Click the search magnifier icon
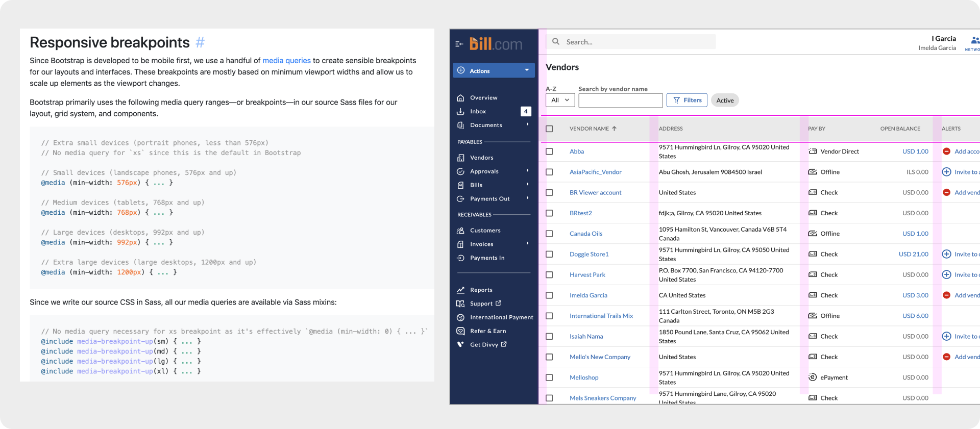 (556, 42)
